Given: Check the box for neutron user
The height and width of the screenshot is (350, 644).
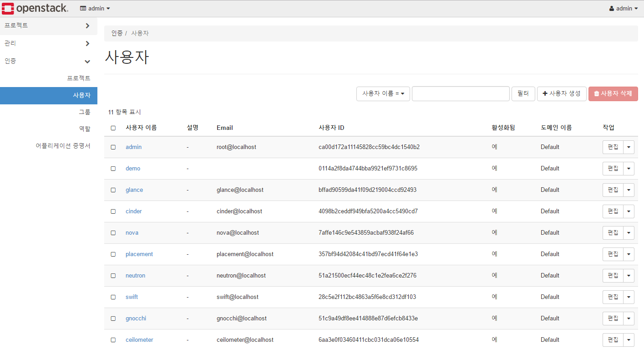Looking at the screenshot, I should pyautogui.click(x=113, y=276).
